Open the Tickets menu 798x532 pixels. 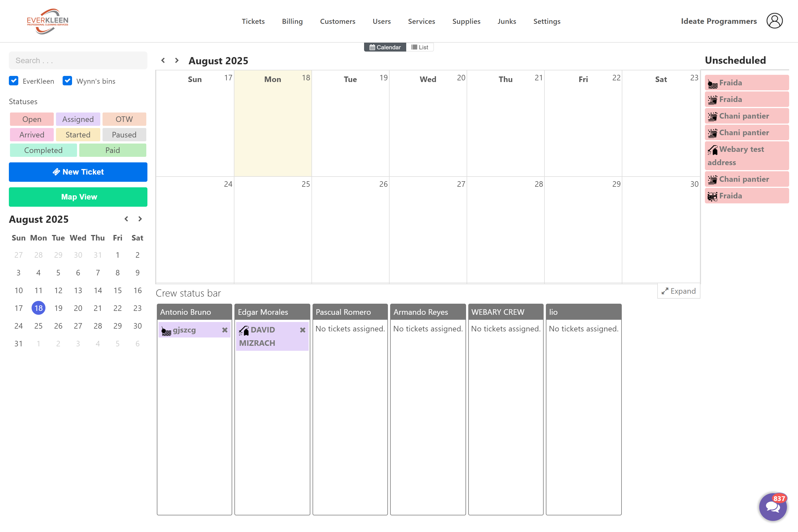click(x=253, y=21)
